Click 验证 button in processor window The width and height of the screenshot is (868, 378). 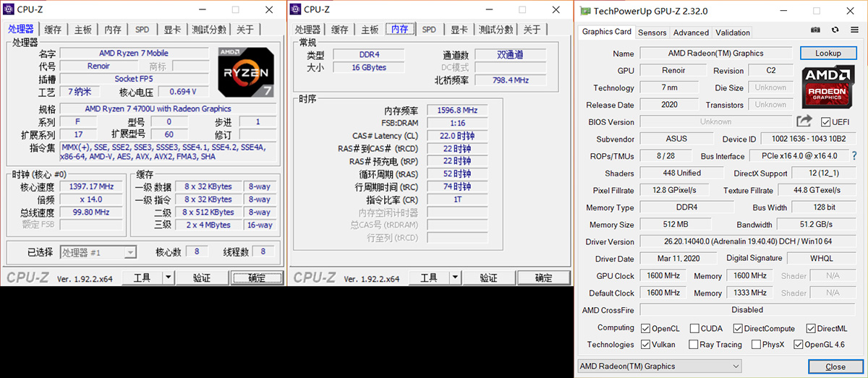[x=202, y=278]
